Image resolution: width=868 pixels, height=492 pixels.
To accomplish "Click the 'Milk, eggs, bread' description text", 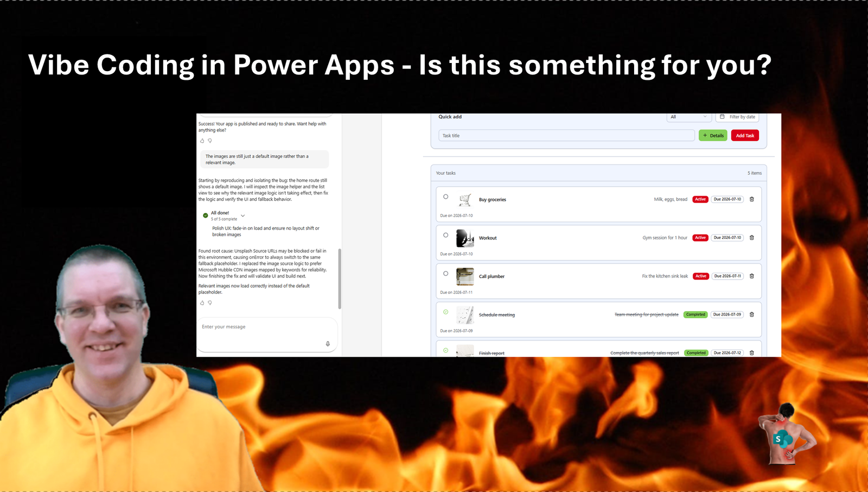I will tap(671, 199).
